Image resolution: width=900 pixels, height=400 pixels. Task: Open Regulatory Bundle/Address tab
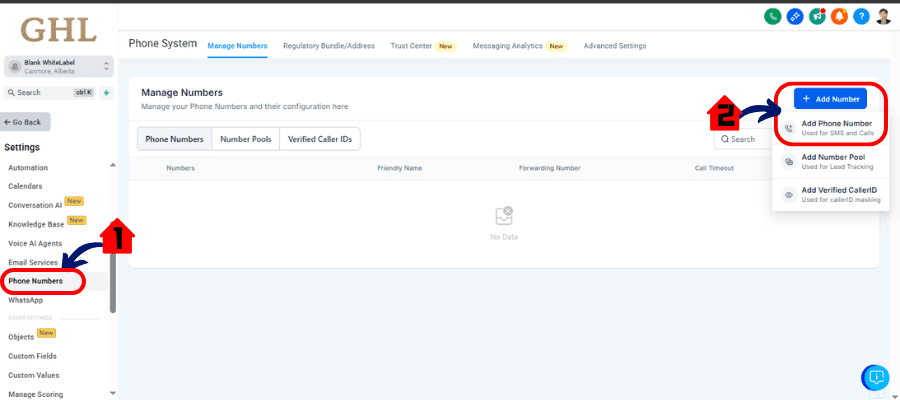329,46
